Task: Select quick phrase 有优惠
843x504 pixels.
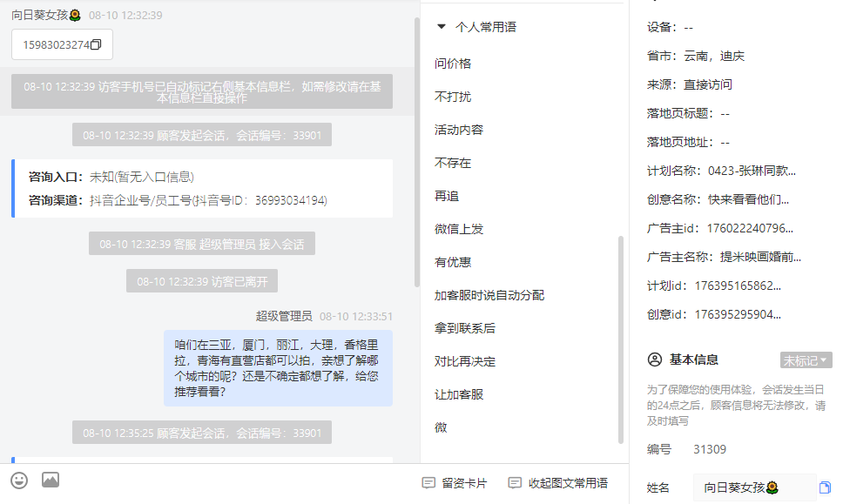Action: pos(453,262)
